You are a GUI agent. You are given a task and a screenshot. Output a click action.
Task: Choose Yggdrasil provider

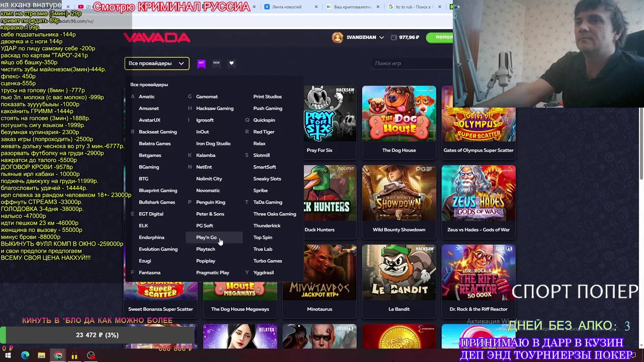263,273
